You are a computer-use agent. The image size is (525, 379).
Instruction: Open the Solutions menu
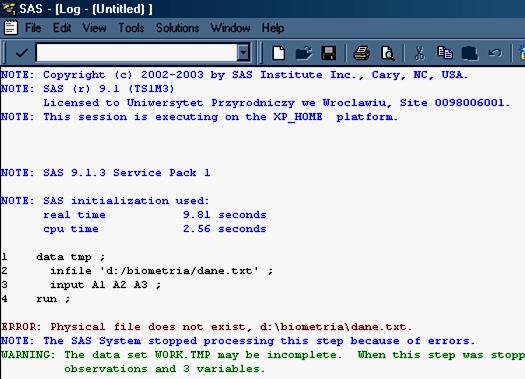[177, 28]
